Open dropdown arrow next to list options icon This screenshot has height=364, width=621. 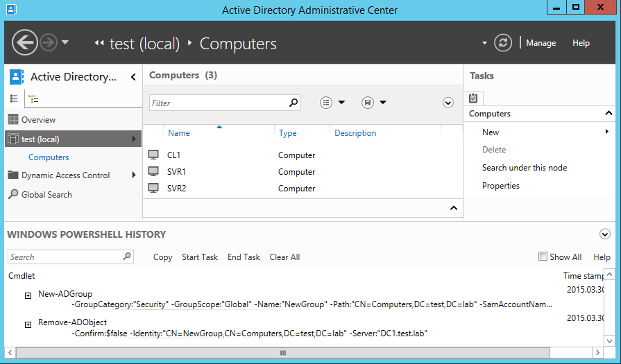coord(341,103)
